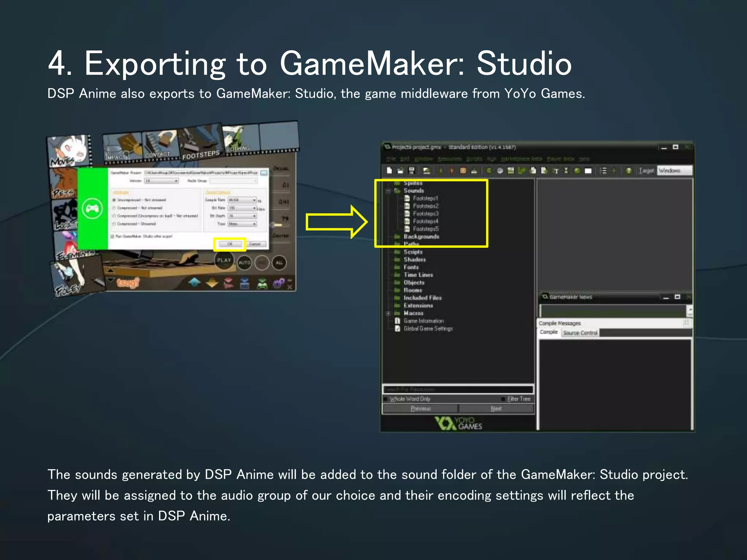747x560 pixels.
Task: Open the Bit Rate dropdown
Action: 242,208
